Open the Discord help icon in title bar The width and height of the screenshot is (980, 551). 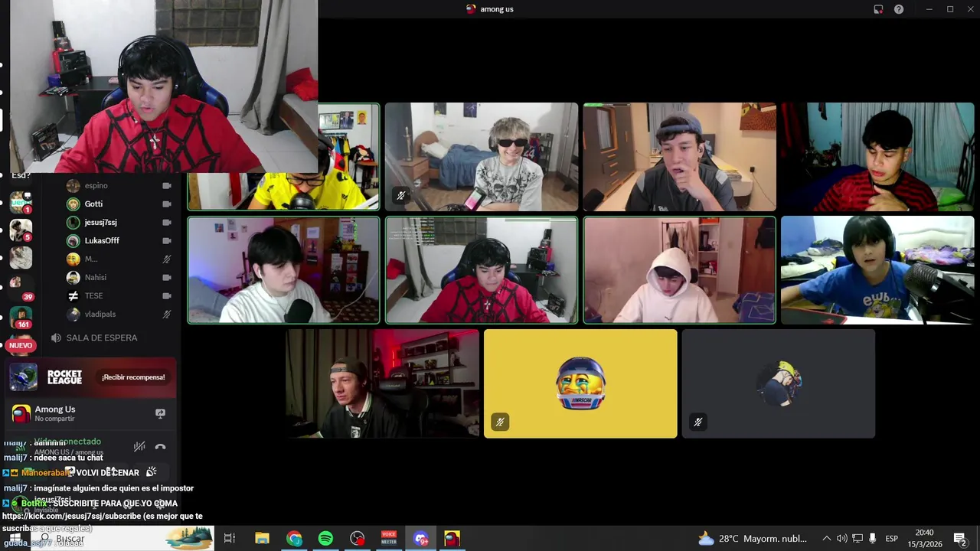click(x=899, y=9)
